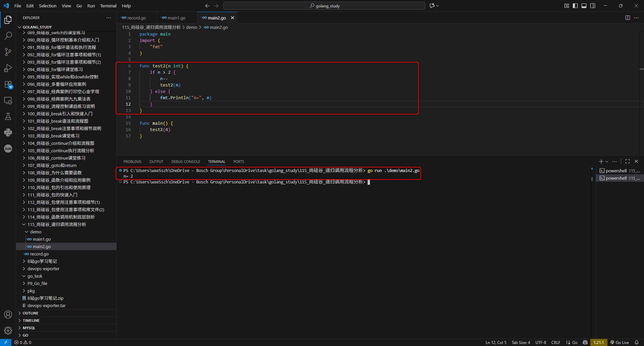Expand the devops-exporter folder
Screen dimensions: 644x346
coord(66,269)
